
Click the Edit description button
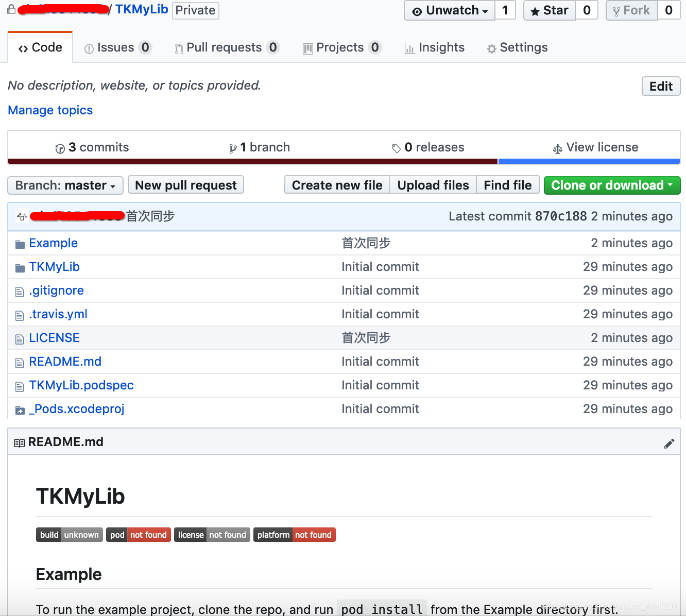[661, 86]
